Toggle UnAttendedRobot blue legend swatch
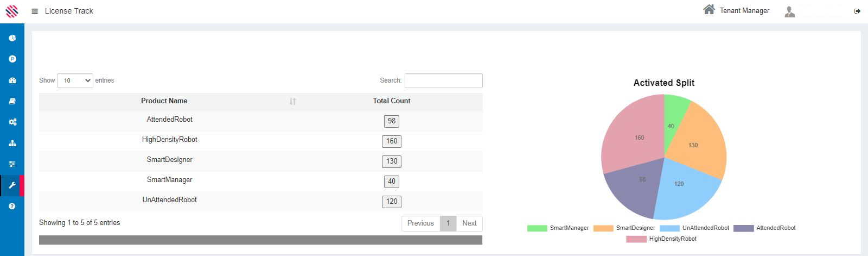Screen dimensions: 868x256 [x=669, y=228]
